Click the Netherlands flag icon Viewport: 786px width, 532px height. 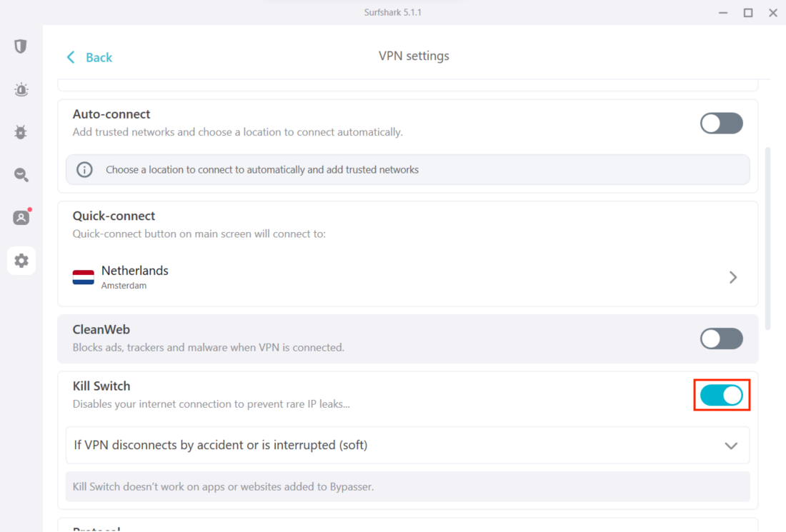coord(84,277)
